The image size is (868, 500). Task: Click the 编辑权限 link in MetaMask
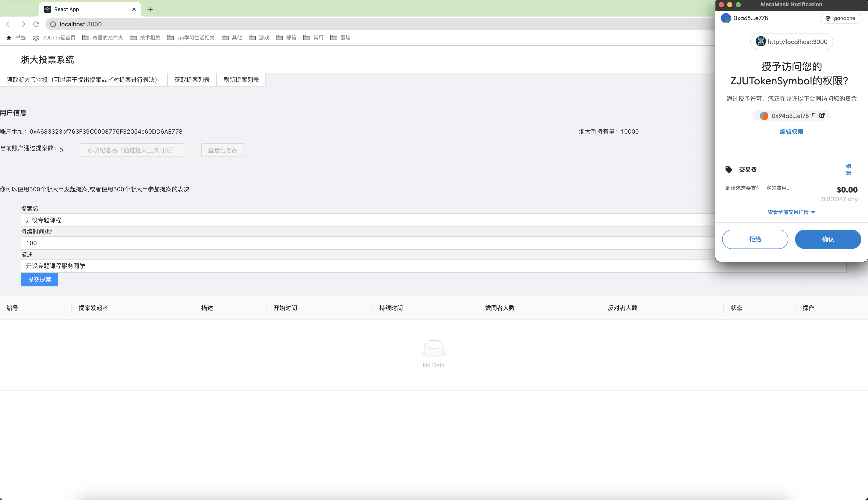(791, 131)
